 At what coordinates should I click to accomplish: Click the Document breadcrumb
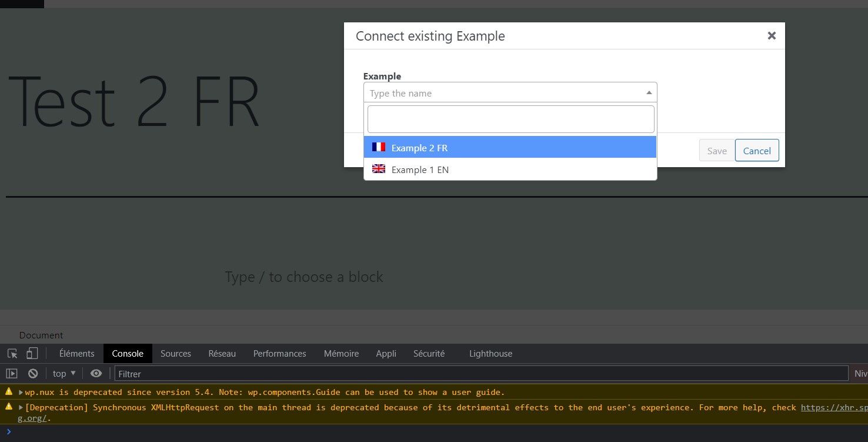tap(41, 335)
